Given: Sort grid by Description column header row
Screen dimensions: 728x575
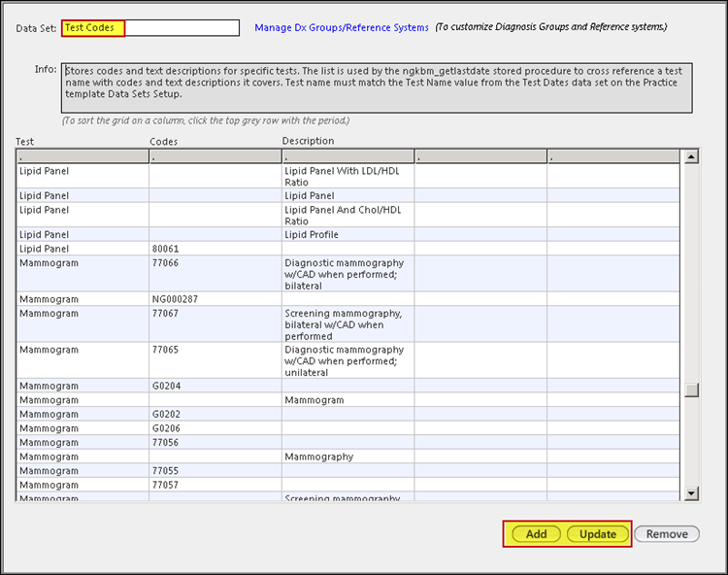Looking at the screenshot, I should pos(348,157).
